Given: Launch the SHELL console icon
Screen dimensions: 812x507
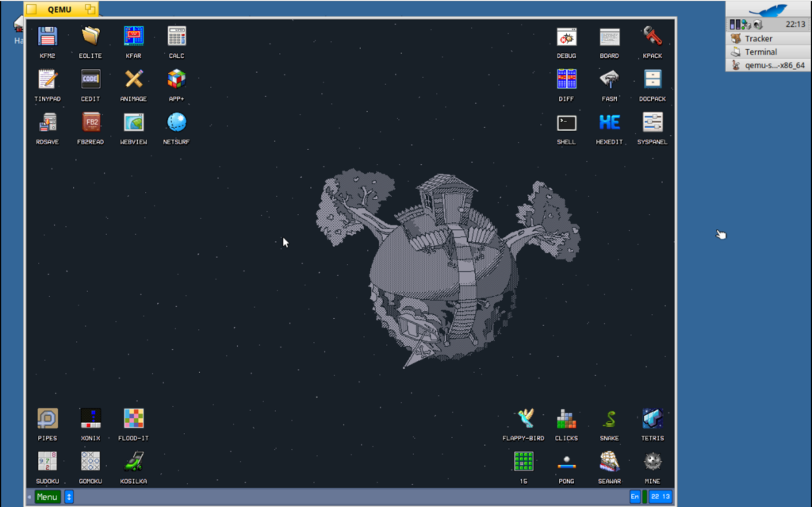Looking at the screenshot, I should coord(566,123).
